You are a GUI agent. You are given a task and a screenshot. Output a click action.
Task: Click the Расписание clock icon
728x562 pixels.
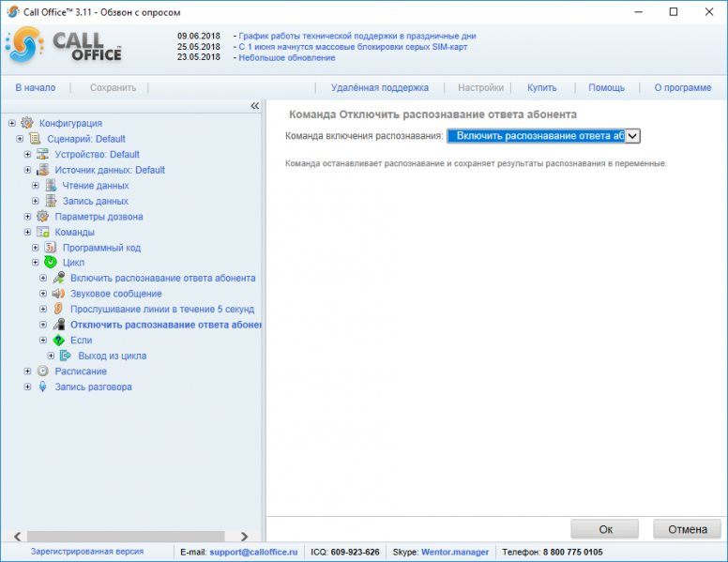click(x=43, y=372)
